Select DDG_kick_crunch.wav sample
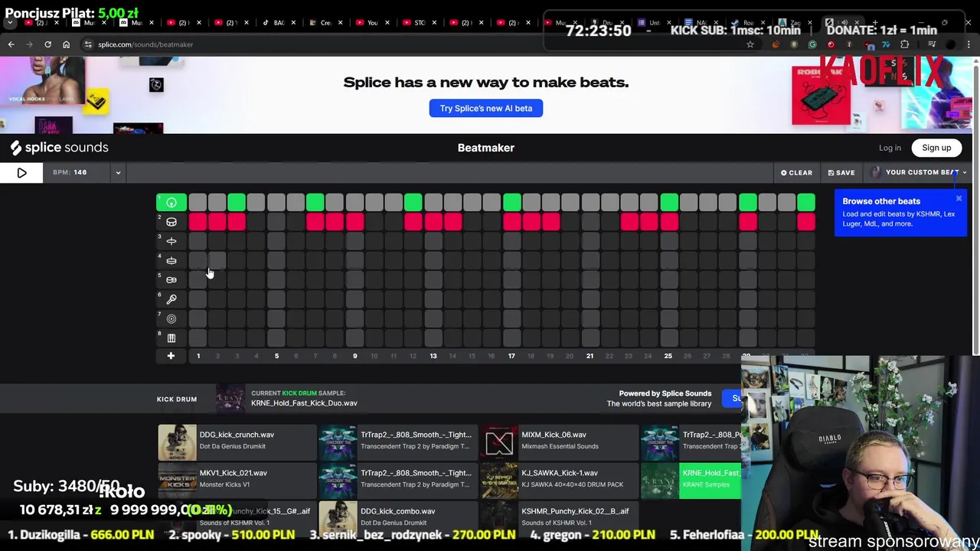The width and height of the screenshot is (980, 551). coord(237,442)
